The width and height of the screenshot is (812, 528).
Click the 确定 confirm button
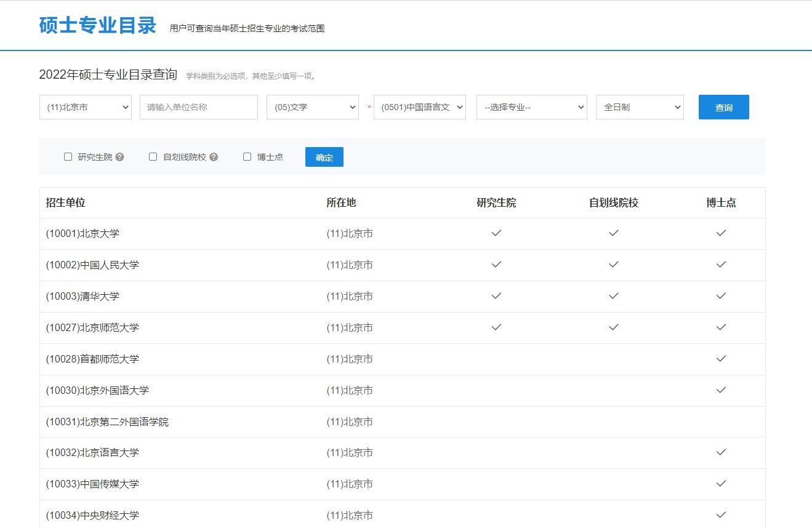coord(324,157)
